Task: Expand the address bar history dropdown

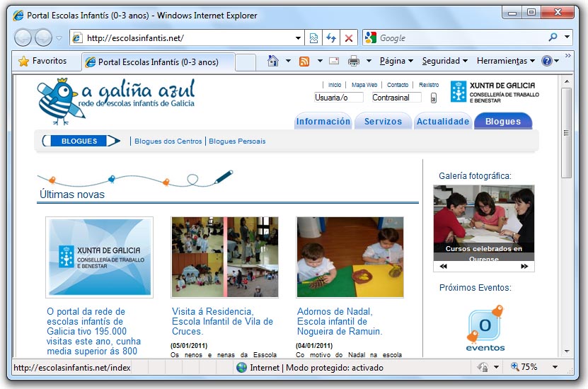Action: tap(298, 38)
